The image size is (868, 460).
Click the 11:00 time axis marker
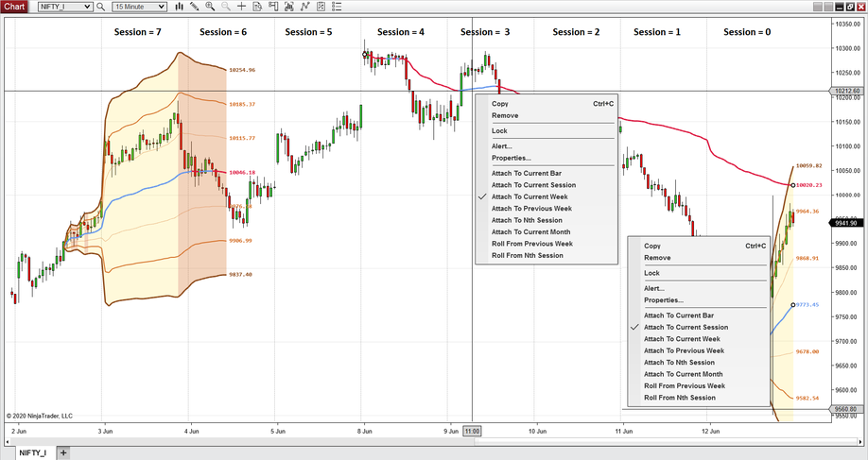[472, 432]
